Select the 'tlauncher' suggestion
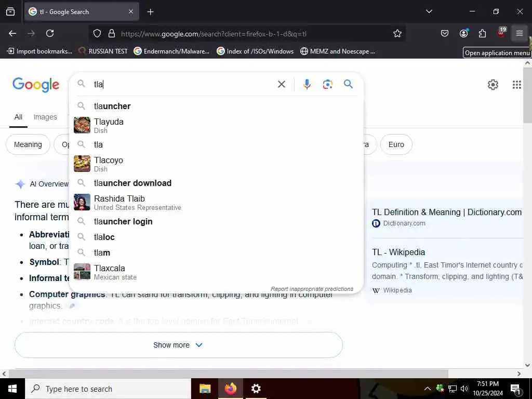Screen dimensions: 532x399 216,106
